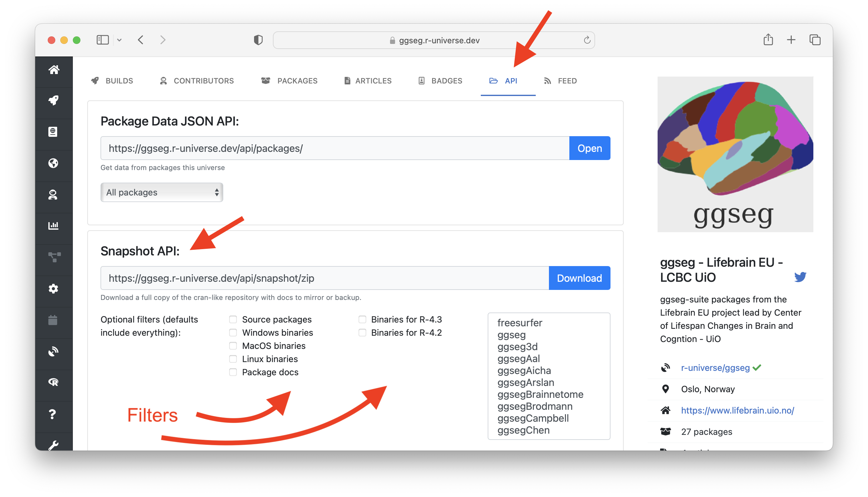Select freesurfer in the package list
This screenshot has height=497, width=868.
[520, 323]
